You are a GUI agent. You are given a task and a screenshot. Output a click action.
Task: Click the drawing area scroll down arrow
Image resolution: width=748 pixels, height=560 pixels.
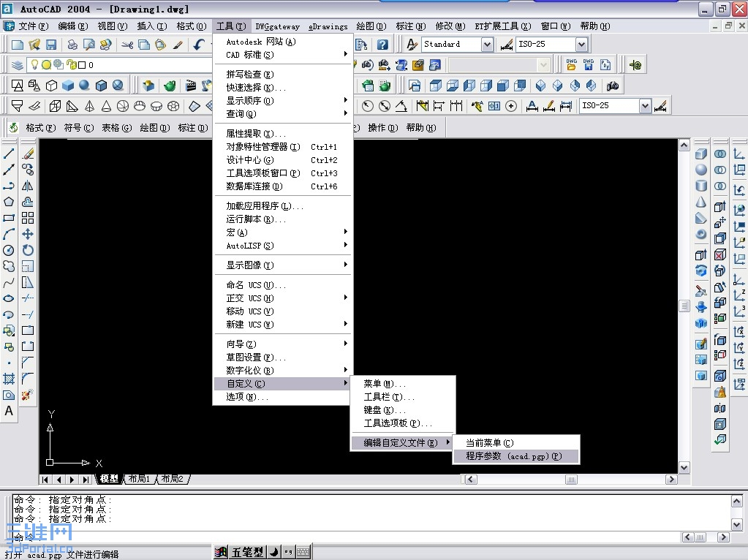(x=684, y=468)
